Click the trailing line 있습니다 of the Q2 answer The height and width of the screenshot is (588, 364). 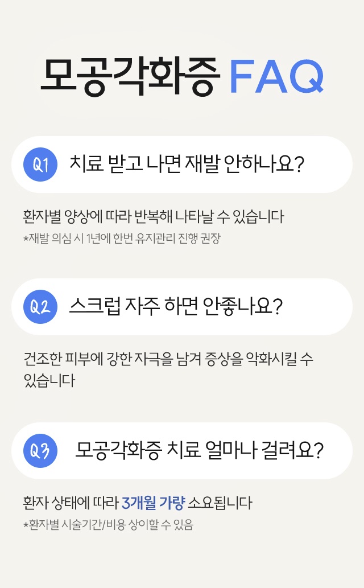[49, 380]
